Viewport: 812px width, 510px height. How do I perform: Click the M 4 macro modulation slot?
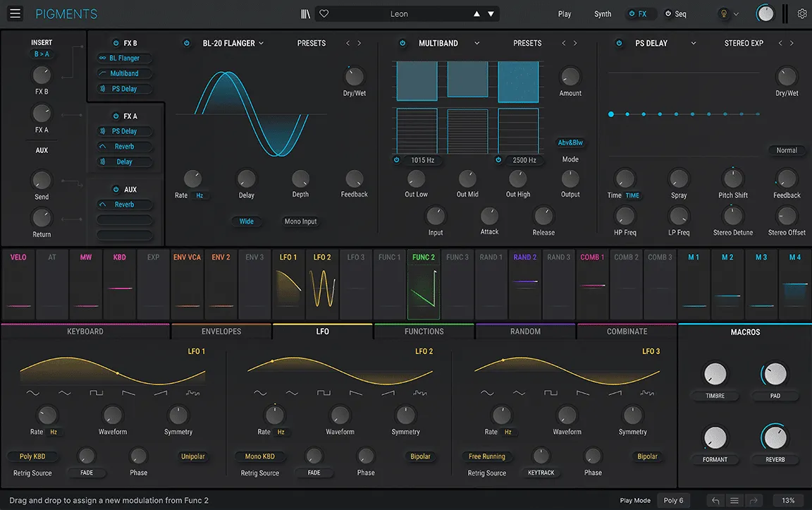point(795,284)
